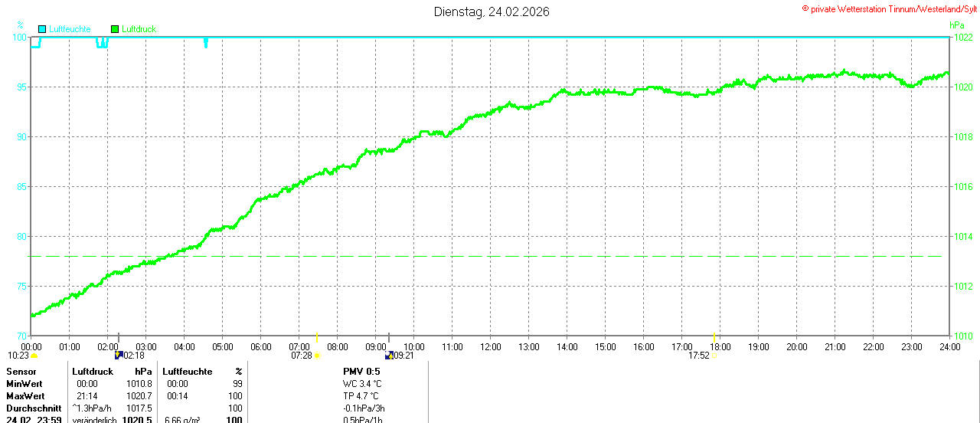
Task: Click the minimum pressure value 1010.8
Action: (139, 383)
